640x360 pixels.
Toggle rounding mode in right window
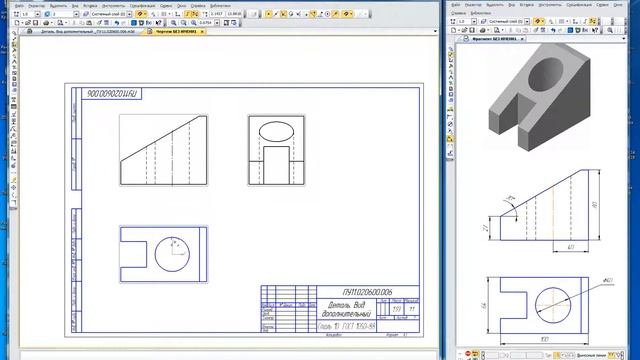[x=592, y=22]
